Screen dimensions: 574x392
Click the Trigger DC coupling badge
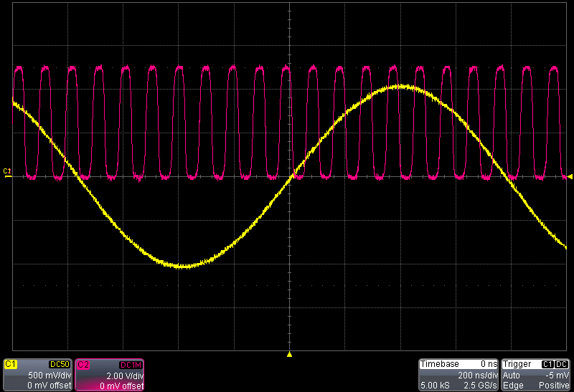pyautogui.click(x=562, y=364)
